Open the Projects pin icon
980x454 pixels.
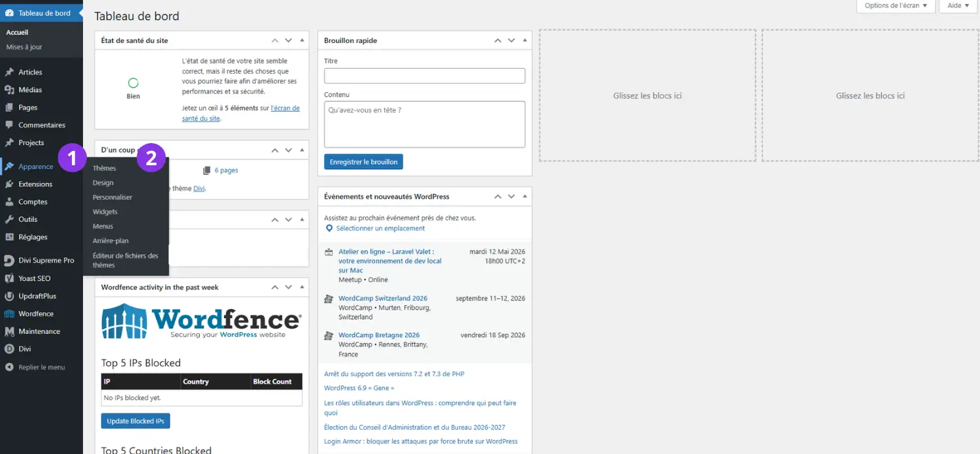coord(9,142)
